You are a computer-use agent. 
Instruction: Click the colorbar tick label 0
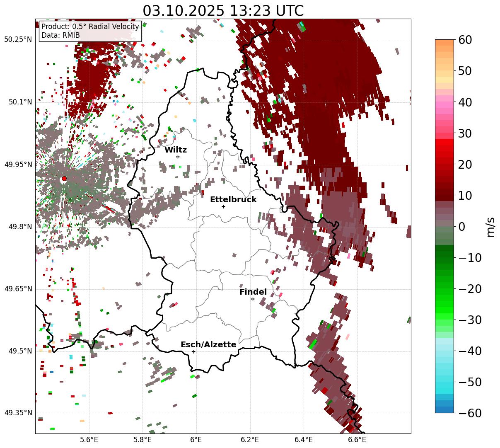[462, 226]
